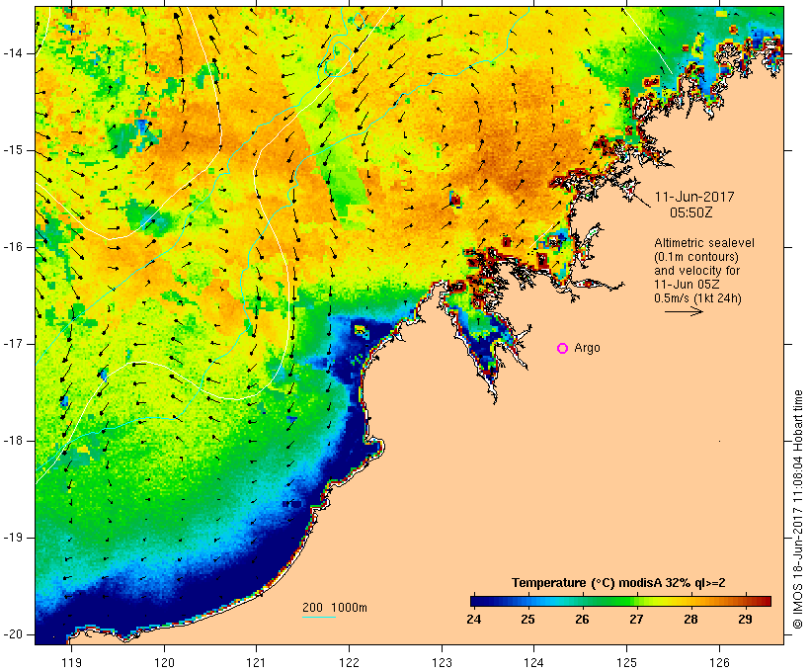This screenshot has height=672, width=810.
Task: Click the colorbar value 27
Action: coord(636,620)
